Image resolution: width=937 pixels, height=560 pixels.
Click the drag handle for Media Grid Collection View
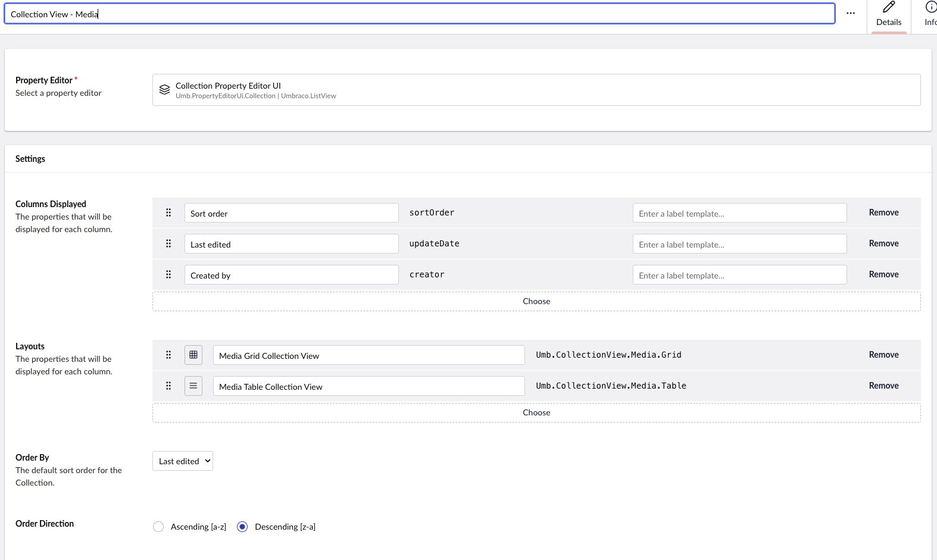[x=168, y=355]
